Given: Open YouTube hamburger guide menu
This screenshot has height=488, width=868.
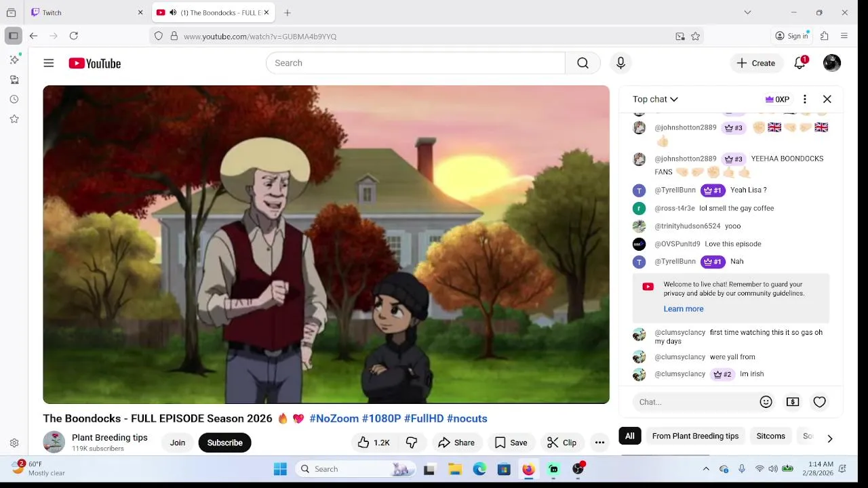Looking at the screenshot, I should coord(49,63).
